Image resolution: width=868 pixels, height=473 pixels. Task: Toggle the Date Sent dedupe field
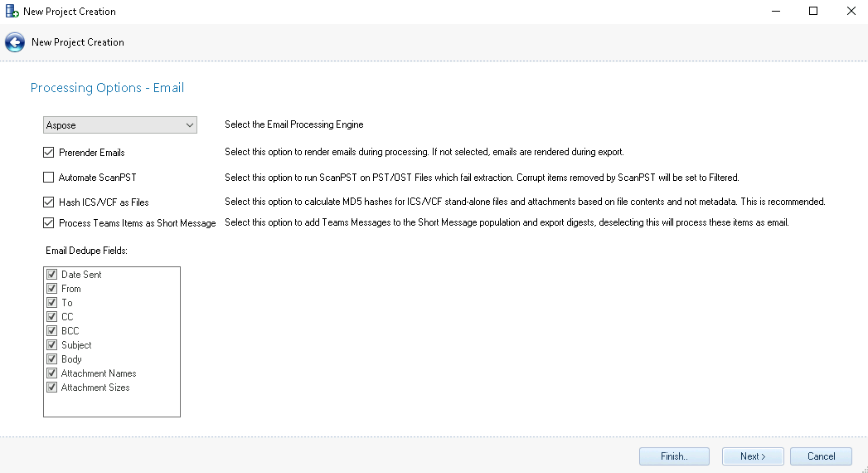pos(52,275)
